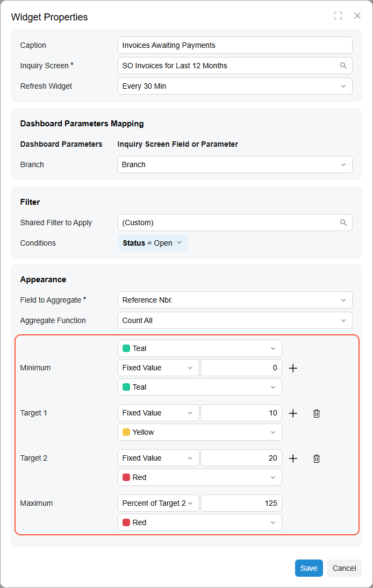The width and height of the screenshot is (373, 588).
Task: Click the Widget Properties title text
Action: [49, 17]
